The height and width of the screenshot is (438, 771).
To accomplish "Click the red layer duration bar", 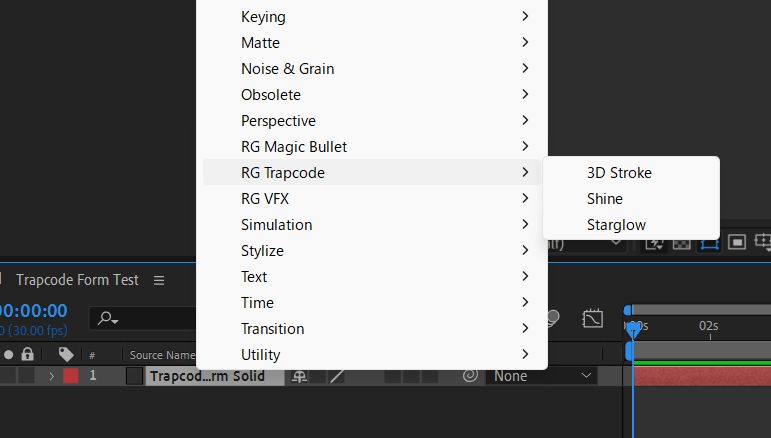I will [x=702, y=376].
